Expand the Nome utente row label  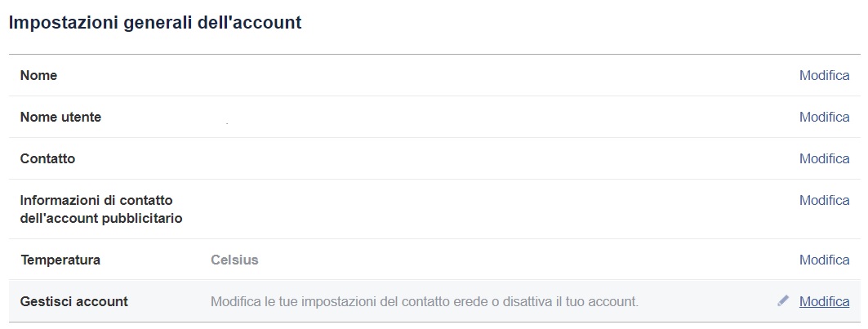coord(61,117)
